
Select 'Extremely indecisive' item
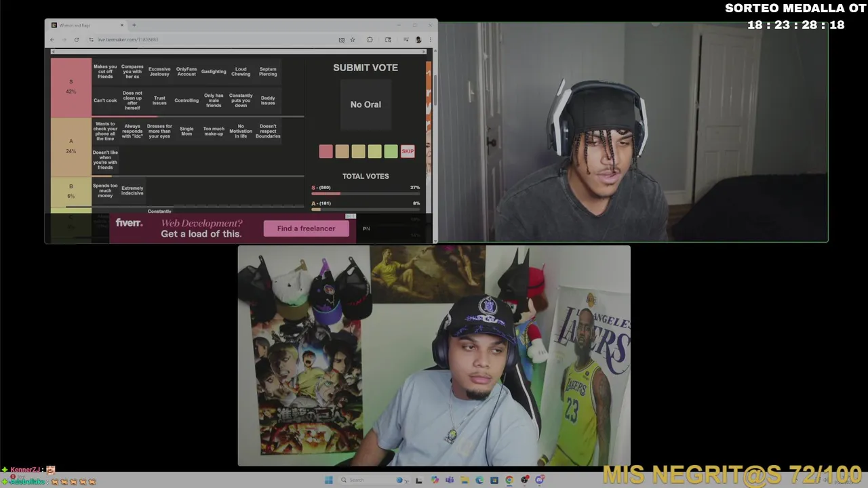[x=132, y=190]
